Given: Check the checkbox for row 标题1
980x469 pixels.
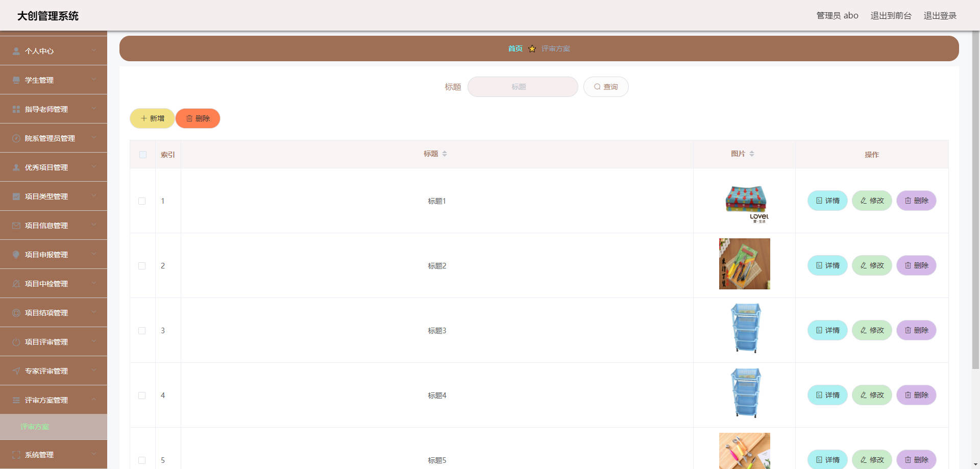Looking at the screenshot, I should tap(142, 201).
